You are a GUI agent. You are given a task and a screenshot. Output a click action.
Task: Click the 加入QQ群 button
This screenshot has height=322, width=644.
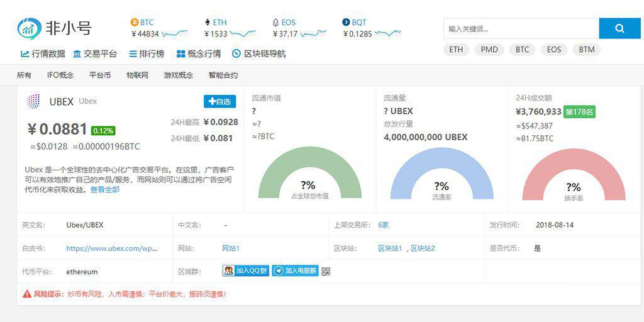tap(246, 270)
